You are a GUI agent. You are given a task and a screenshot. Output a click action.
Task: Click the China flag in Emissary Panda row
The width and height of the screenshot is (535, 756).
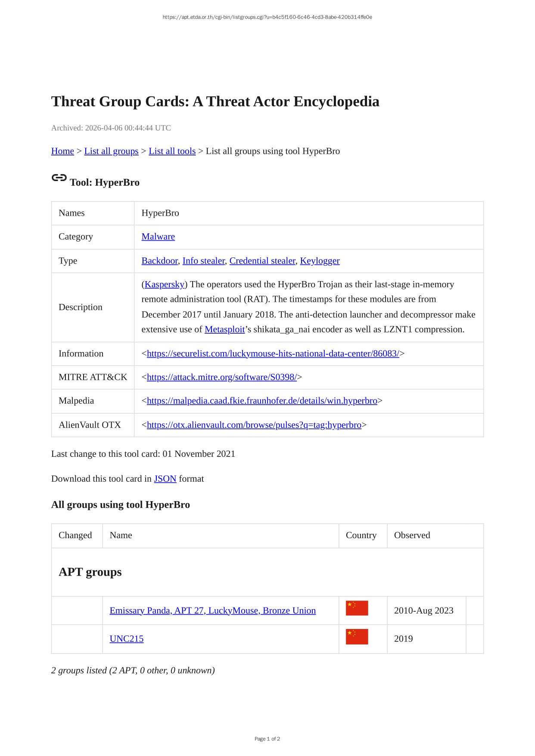coord(357,608)
